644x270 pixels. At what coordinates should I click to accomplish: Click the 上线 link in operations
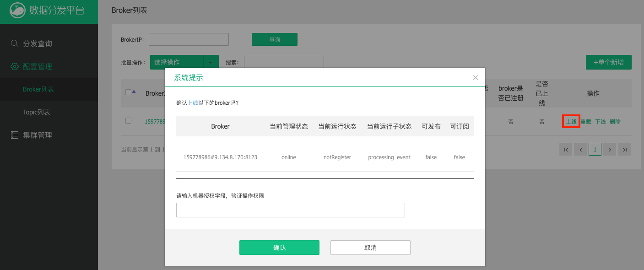(x=571, y=122)
